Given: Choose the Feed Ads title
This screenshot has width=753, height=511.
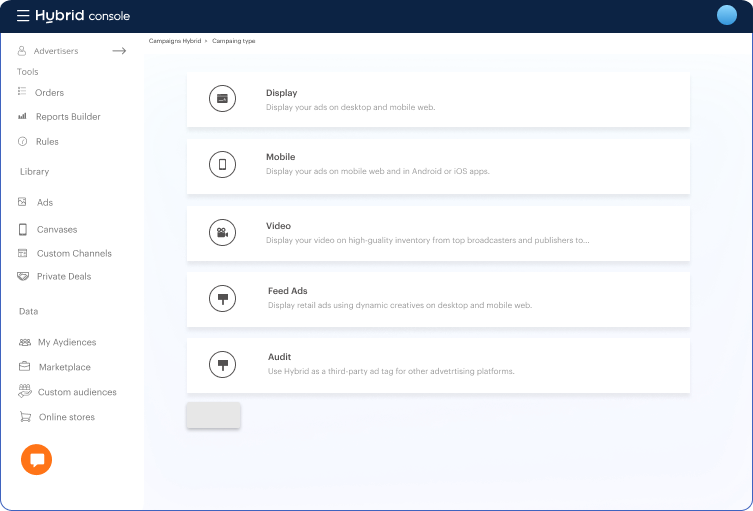Looking at the screenshot, I should [x=288, y=291].
